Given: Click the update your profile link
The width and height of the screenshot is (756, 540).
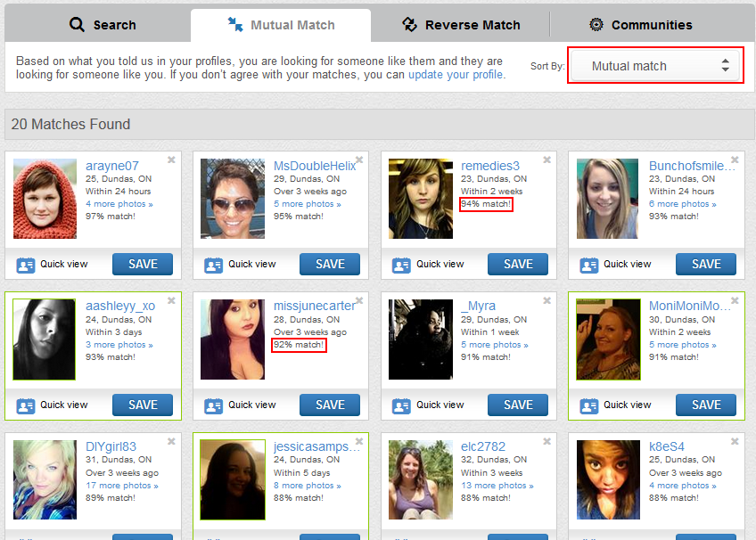Looking at the screenshot, I should click(456, 75).
